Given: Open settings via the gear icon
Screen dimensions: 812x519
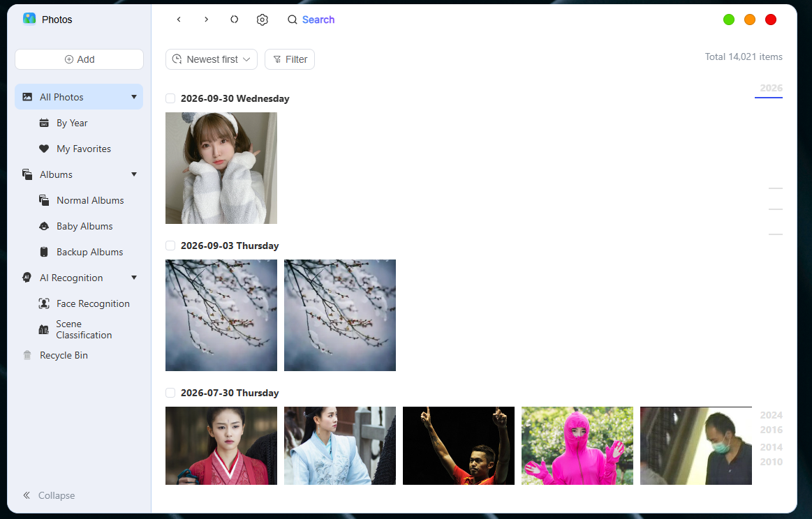Looking at the screenshot, I should tap(262, 20).
